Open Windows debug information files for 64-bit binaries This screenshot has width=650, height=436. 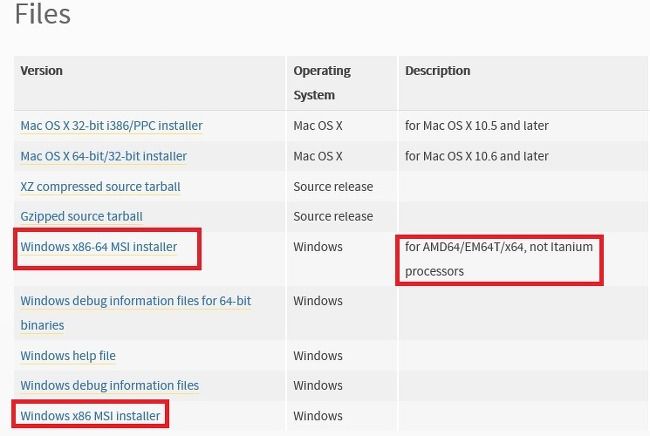(x=136, y=313)
